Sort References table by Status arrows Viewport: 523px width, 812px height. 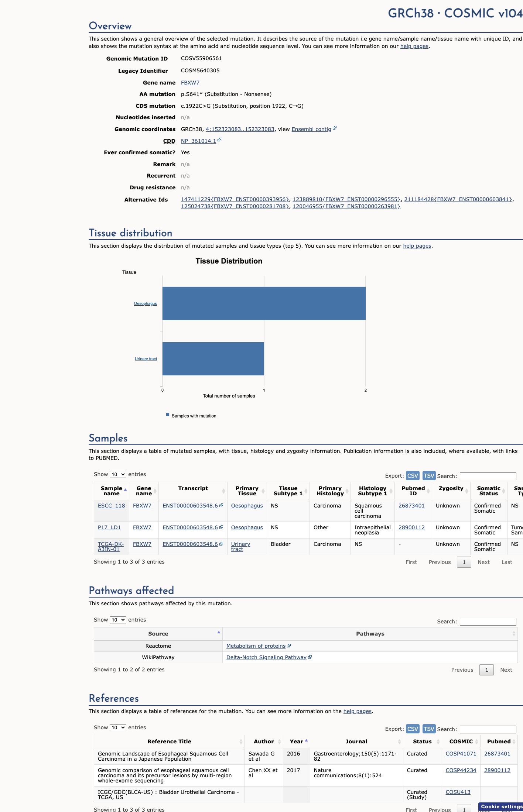438,742
